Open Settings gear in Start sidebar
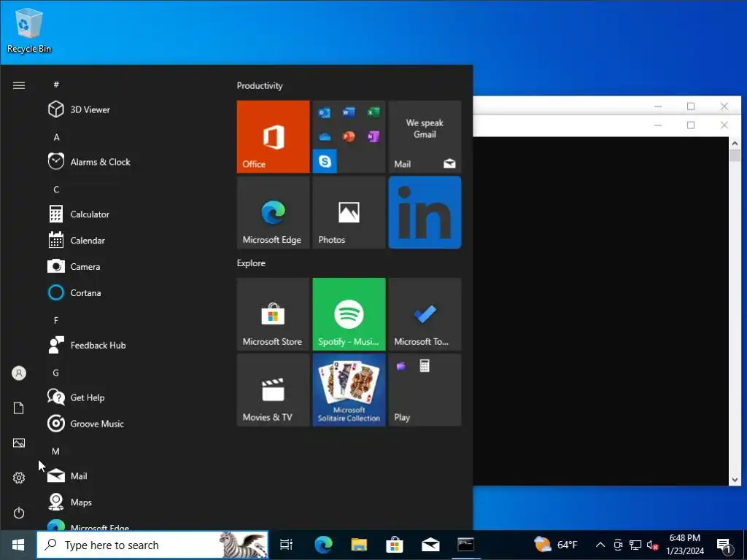This screenshot has width=747, height=560. pos(18,478)
